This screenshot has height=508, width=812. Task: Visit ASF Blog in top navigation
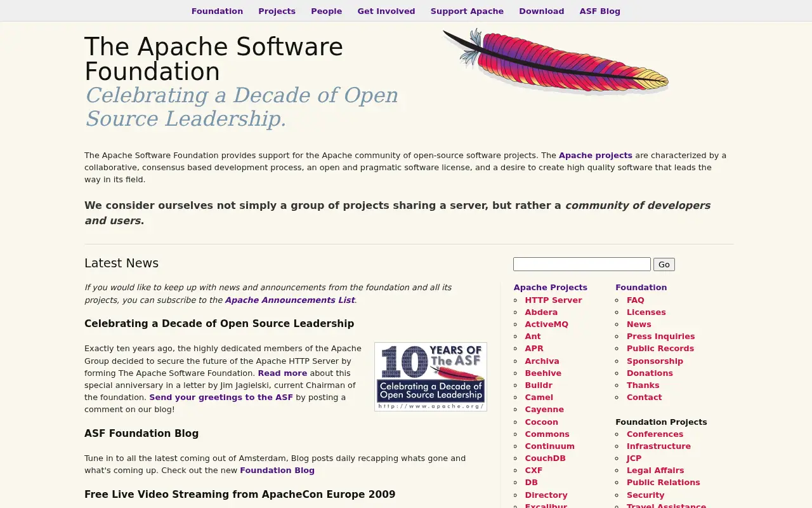[599, 11]
